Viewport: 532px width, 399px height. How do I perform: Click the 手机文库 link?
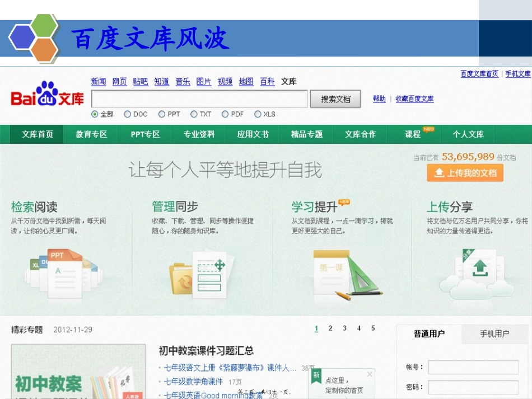(518, 73)
